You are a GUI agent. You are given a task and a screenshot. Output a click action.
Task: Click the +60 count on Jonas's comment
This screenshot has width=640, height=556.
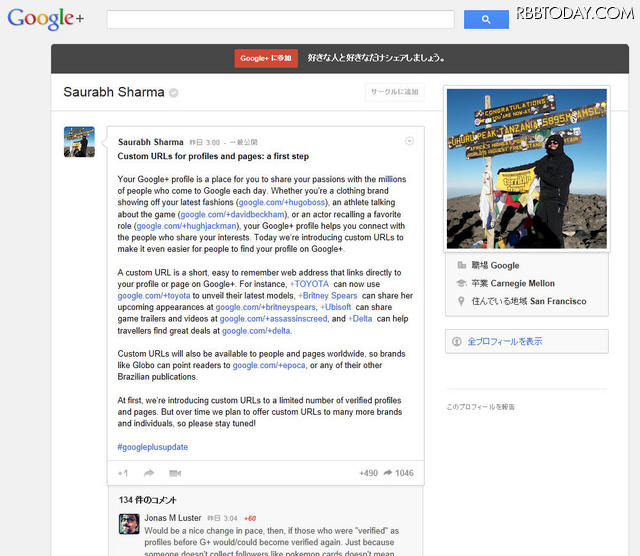click(x=250, y=518)
